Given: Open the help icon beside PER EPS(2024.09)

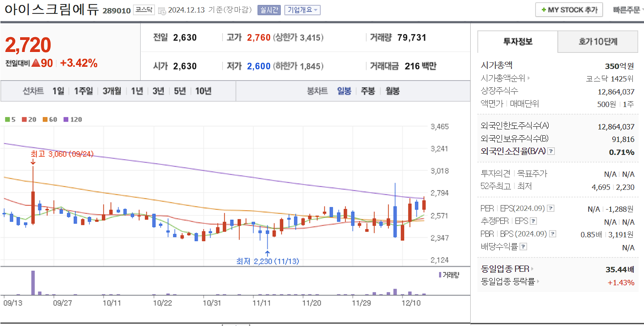Looking at the screenshot, I should point(551,208).
